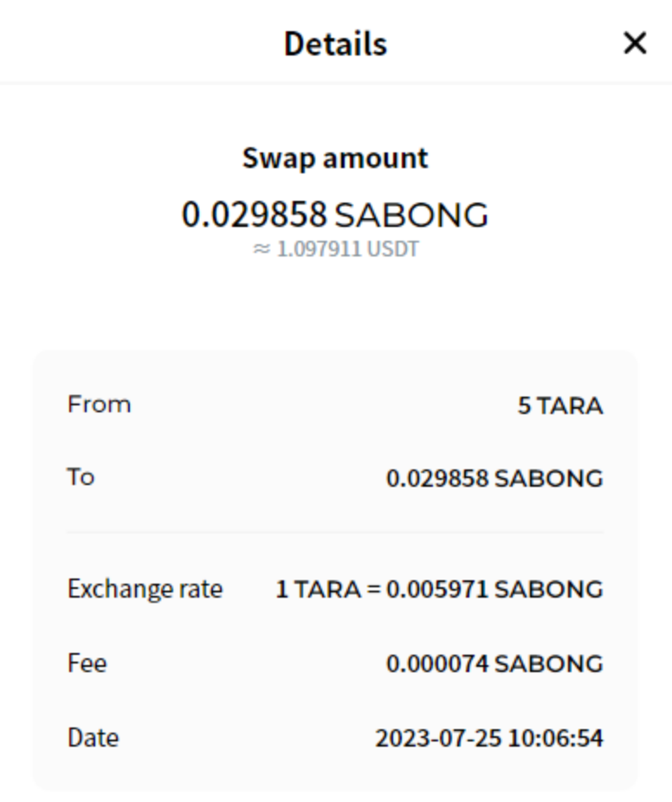672x802 pixels.
Task: Select the To row's 0.029858 SABONG value
Action: [x=494, y=478]
